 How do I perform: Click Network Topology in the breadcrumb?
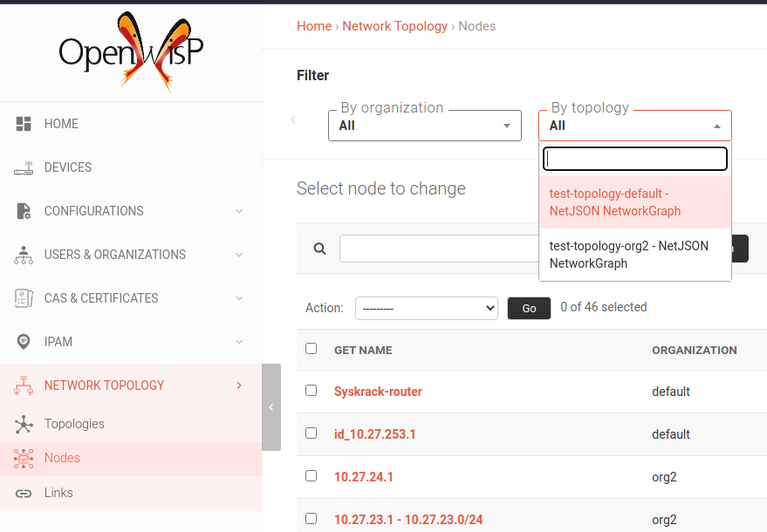pyautogui.click(x=394, y=25)
